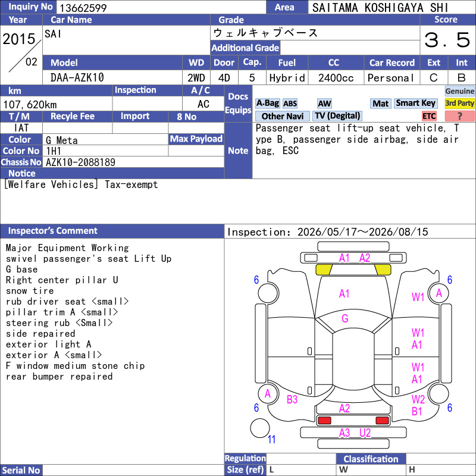476x476 pixels.
Task: Click the right red taillight on diagram
Action: pos(382,421)
